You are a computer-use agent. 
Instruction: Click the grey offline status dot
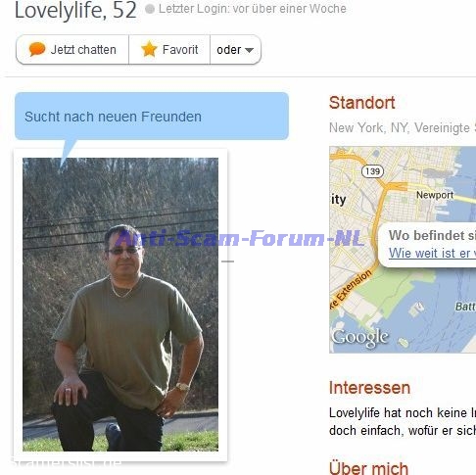(x=150, y=9)
